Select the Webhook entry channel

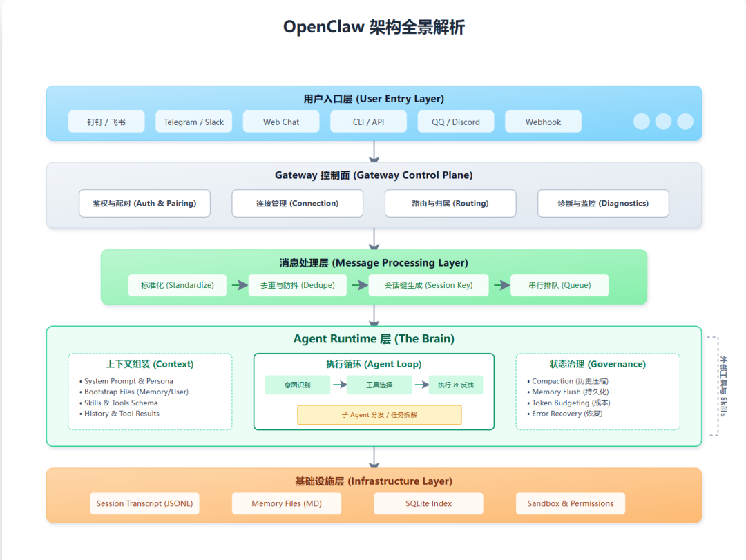point(543,122)
